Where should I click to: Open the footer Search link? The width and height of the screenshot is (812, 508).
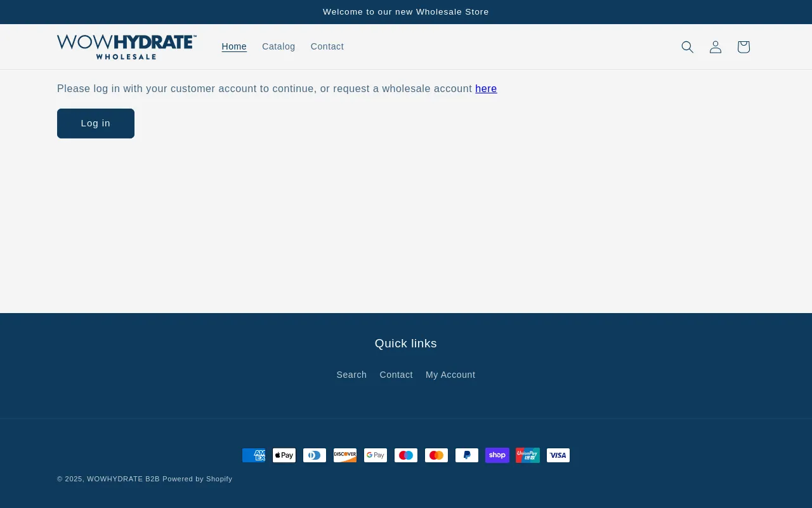coord(351,375)
